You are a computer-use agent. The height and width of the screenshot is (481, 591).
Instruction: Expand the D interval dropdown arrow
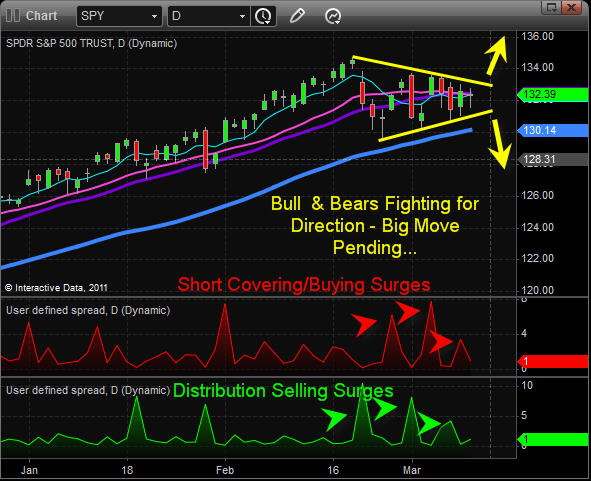[242, 16]
